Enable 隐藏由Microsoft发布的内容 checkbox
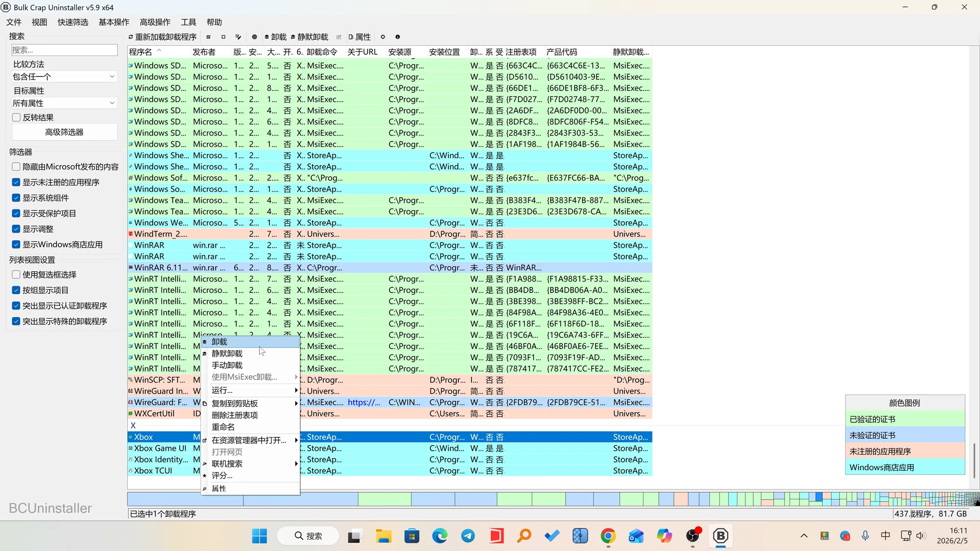Viewport: 980px width, 551px height. click(16, 167)
